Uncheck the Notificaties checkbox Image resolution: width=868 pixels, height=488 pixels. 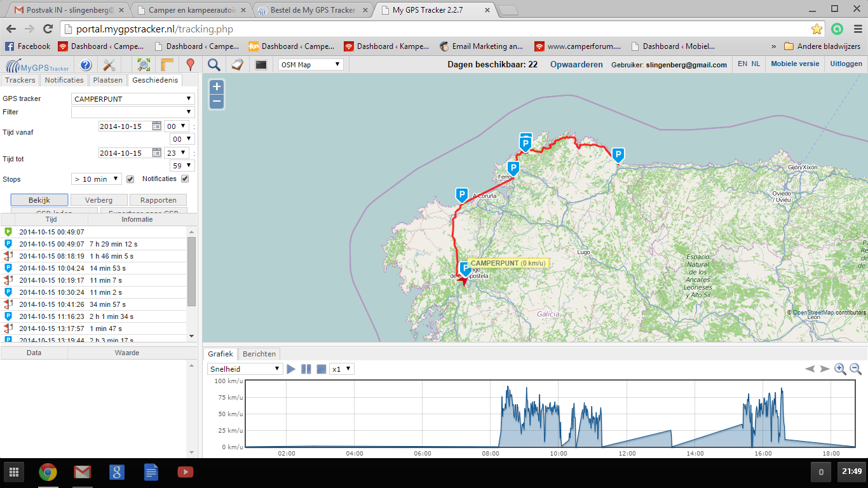[x=185, y=179]
